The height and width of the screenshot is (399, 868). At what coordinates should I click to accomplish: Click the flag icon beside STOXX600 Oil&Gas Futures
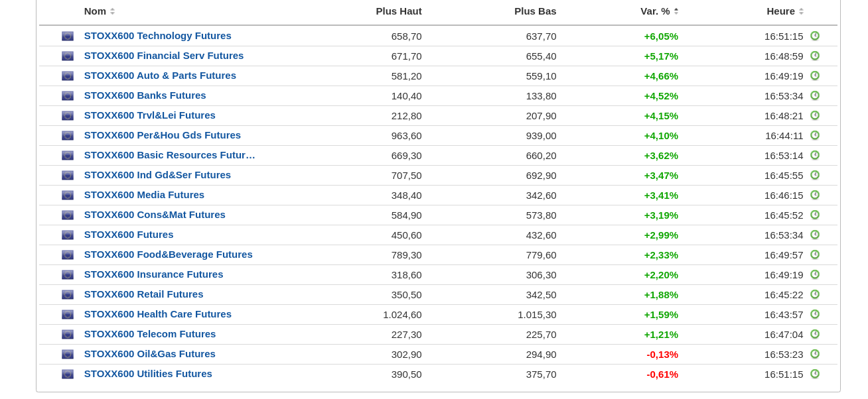(68, 355)
